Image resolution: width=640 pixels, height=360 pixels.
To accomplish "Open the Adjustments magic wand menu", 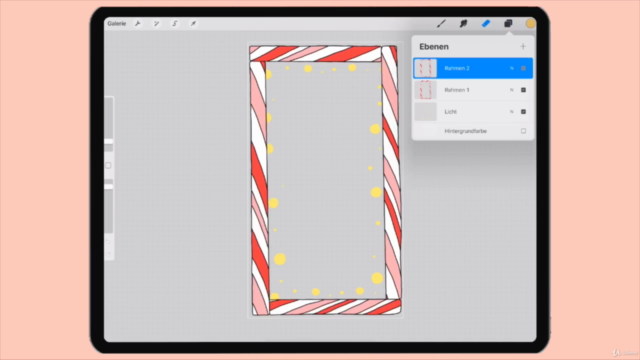I will click(x=156, y=24).
